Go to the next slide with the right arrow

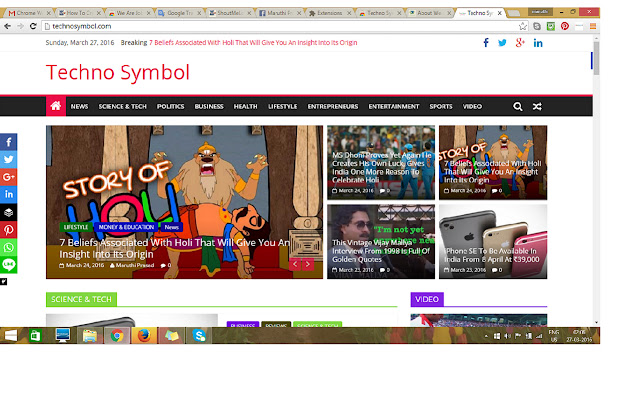308,264
